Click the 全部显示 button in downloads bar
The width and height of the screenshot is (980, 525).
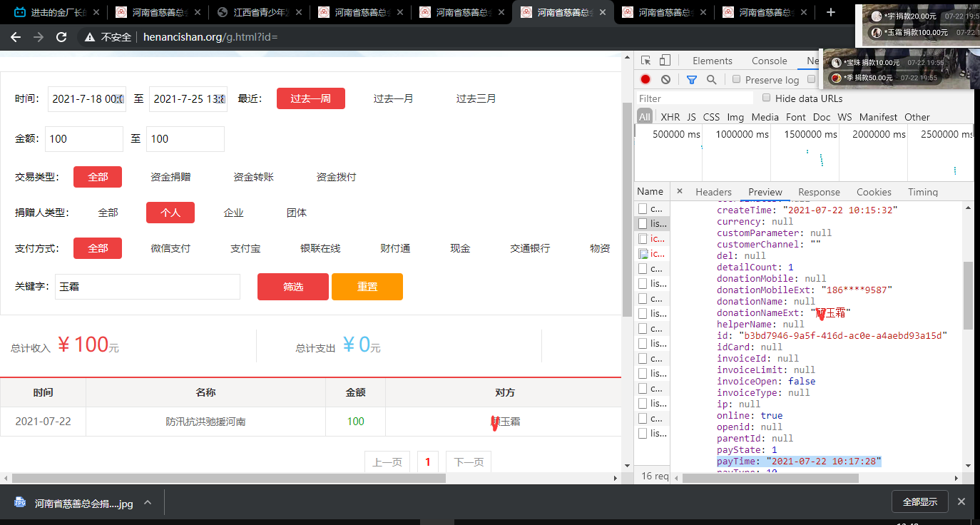tap(920, 501)
